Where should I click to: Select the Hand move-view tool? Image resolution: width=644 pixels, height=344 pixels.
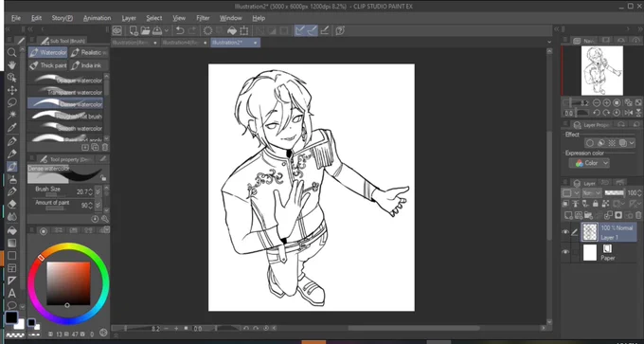click(12, 65)
